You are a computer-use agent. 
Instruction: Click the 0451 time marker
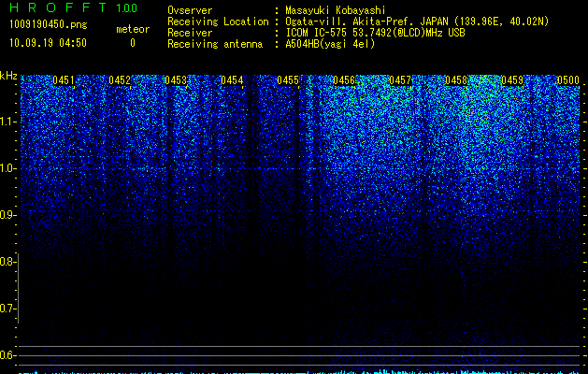coord(64,80)
